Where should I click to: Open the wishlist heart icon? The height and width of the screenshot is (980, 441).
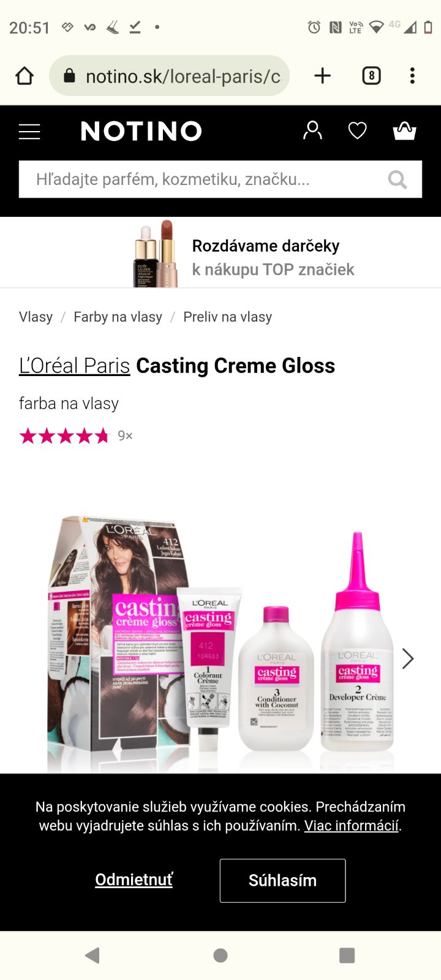pos(358,130)
